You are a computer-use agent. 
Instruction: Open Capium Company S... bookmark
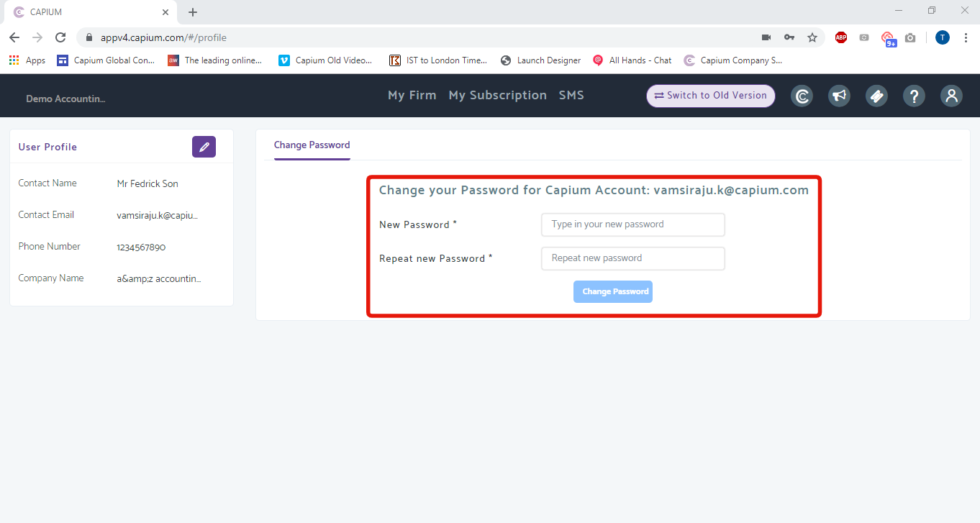click(733, 60)
